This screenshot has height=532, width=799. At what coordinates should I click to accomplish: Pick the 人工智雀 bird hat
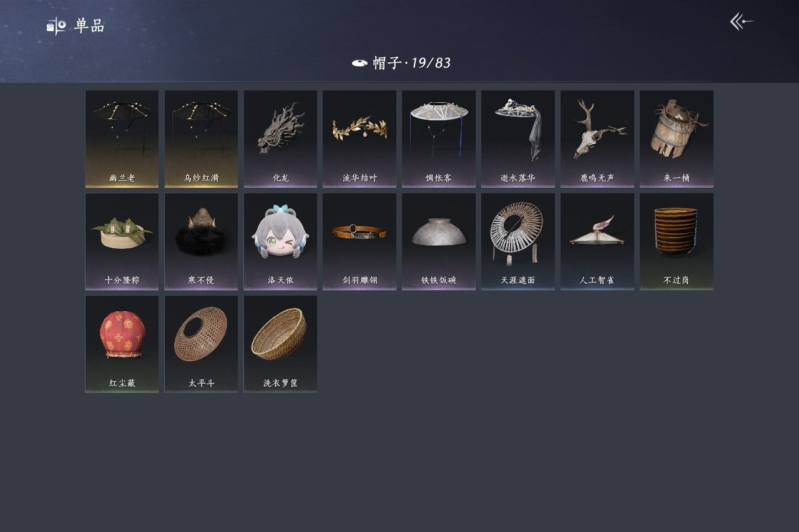pyautogui.click(x=597, y=241)
